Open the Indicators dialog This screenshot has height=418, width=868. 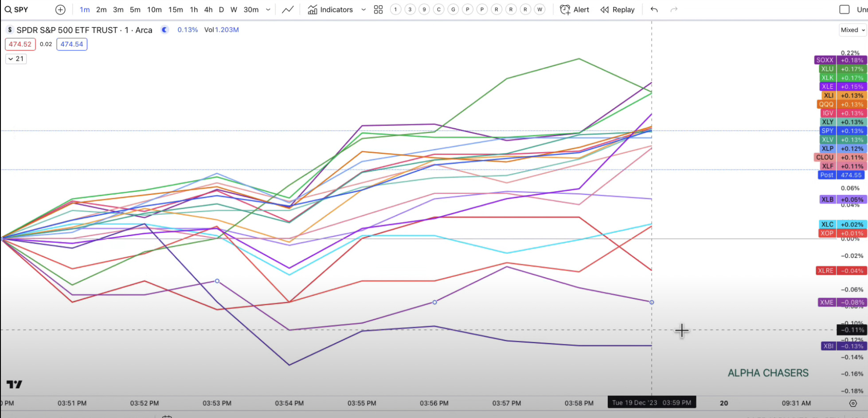(x=330, y=9)
